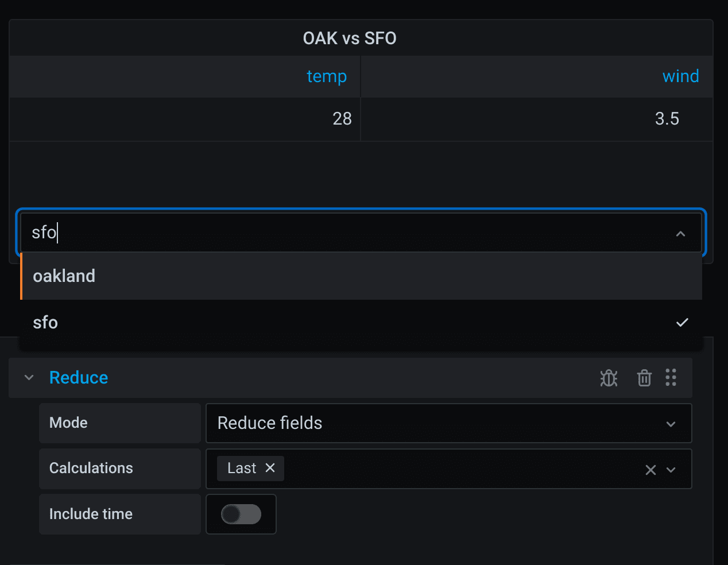Sort table by wind column header
Screen dimensions: 728x565
pyautogui.click(x=680, y=76)
